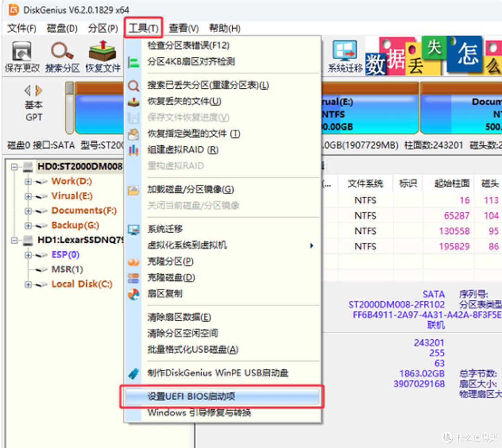Click the Save Changes (保存更改) toolbar icon
The width and height of the screenshot is (502, 448).
[22, 51]
